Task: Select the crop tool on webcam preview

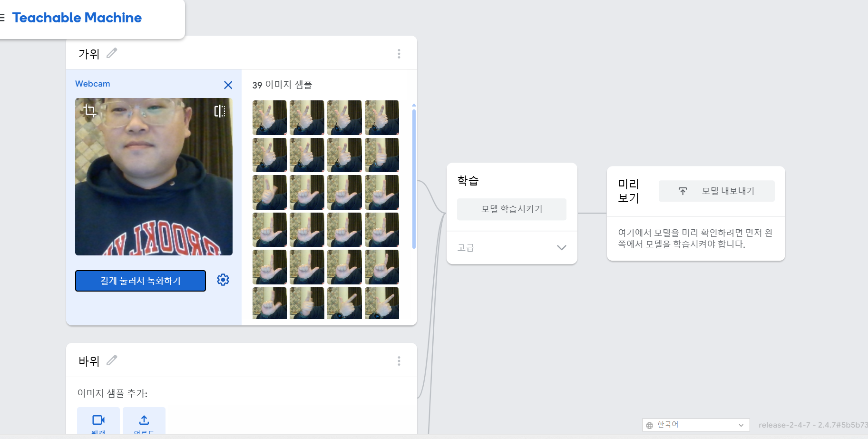Action: pos(89,111)
